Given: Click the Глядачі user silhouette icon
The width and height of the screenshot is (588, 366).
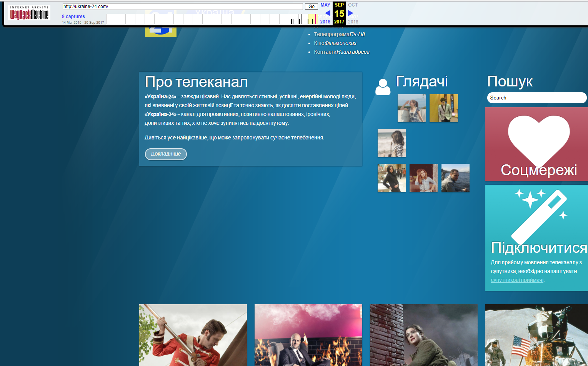Looking at the screenshot, I should [x=383, y=87].
